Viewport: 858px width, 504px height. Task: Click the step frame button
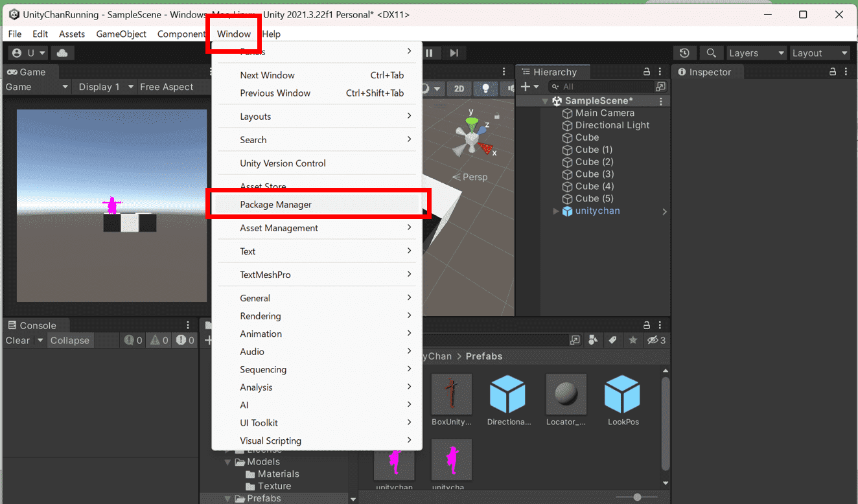coord(453,52)
